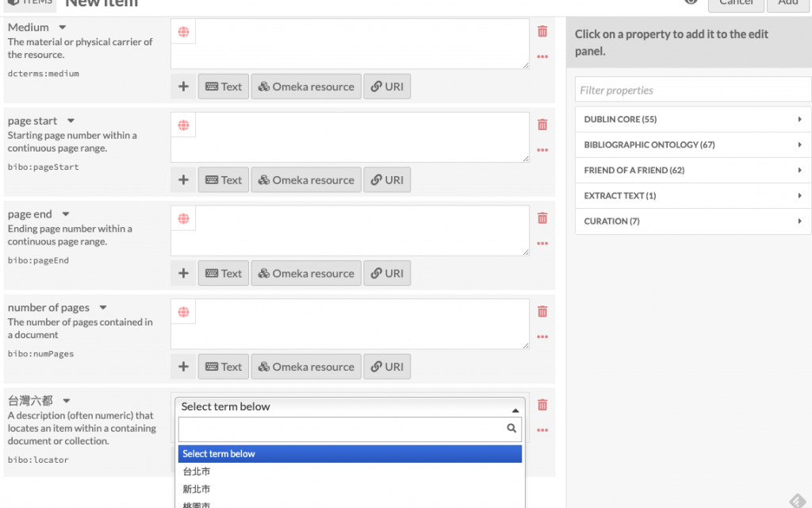Click trash icon for number of pages

tap(542, 312)
